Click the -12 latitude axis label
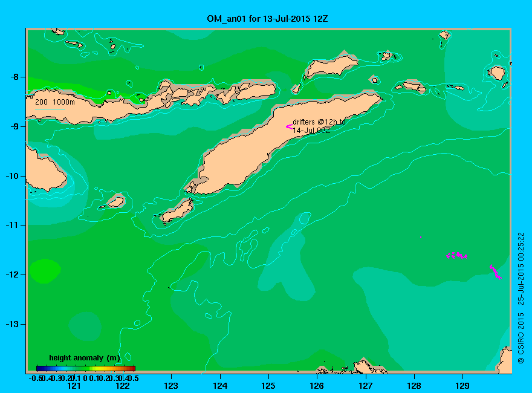The height and width of the screenshot is (393, 532). click(x=12, y=274)
